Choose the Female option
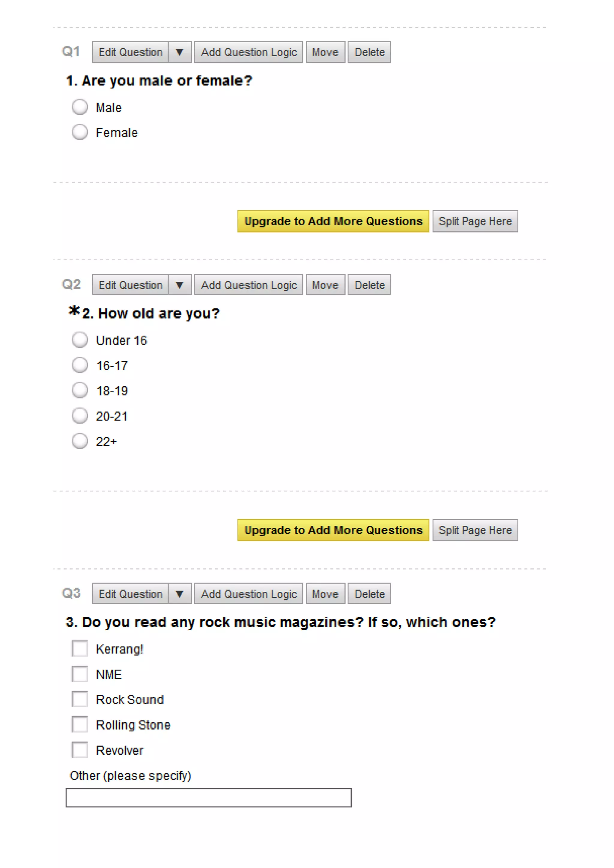 (x=80, y=132)
